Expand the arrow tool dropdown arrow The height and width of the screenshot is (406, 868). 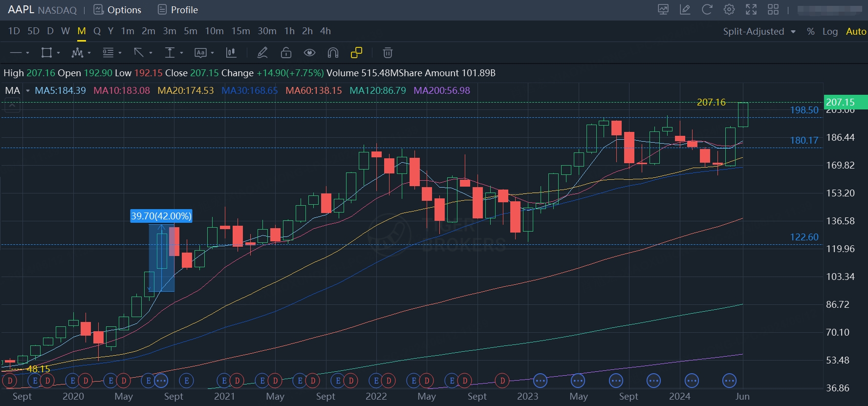151,53
